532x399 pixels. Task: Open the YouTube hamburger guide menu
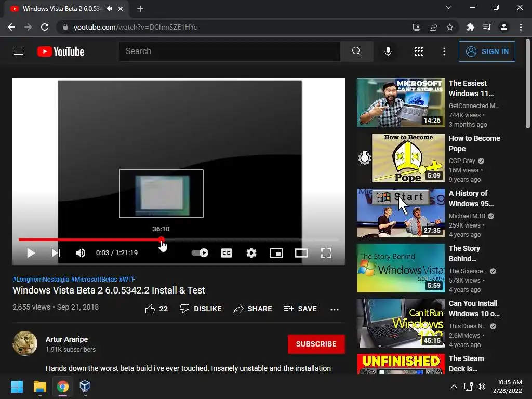19,51
